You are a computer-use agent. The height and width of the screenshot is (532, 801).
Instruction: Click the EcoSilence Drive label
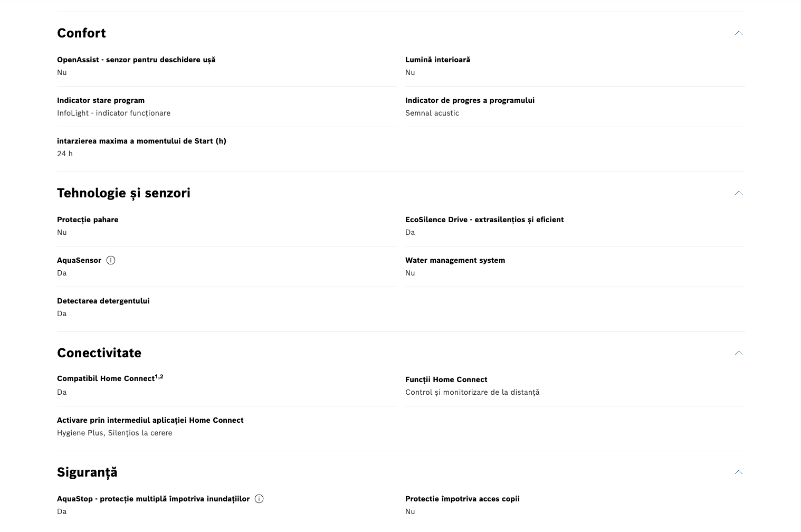pos(484,220)
